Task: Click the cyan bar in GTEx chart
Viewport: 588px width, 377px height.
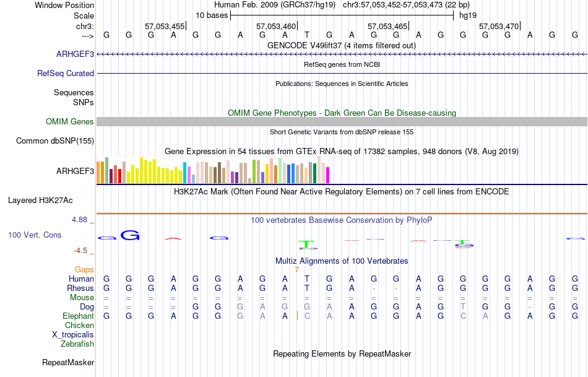Action: point(184,173)
